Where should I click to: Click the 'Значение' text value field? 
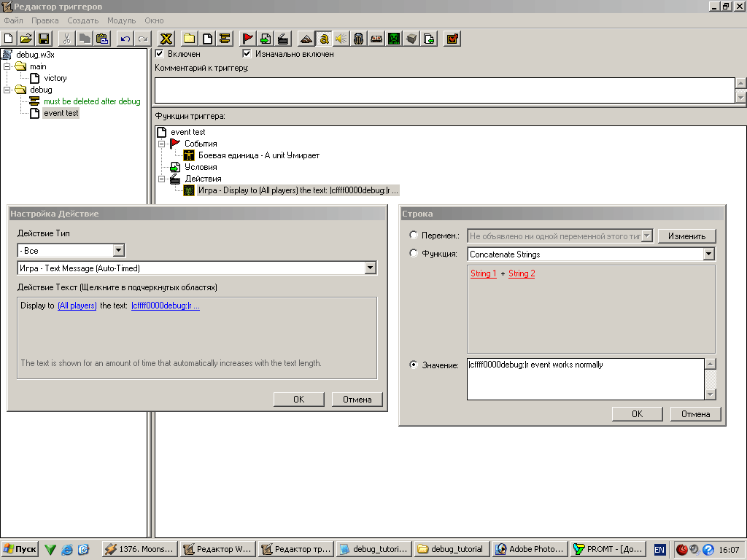[x=586, y=379]
